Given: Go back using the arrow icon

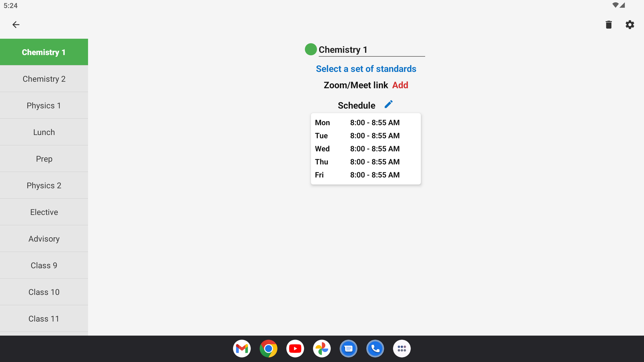Looking at the screenshot, I should pos(16,25).
